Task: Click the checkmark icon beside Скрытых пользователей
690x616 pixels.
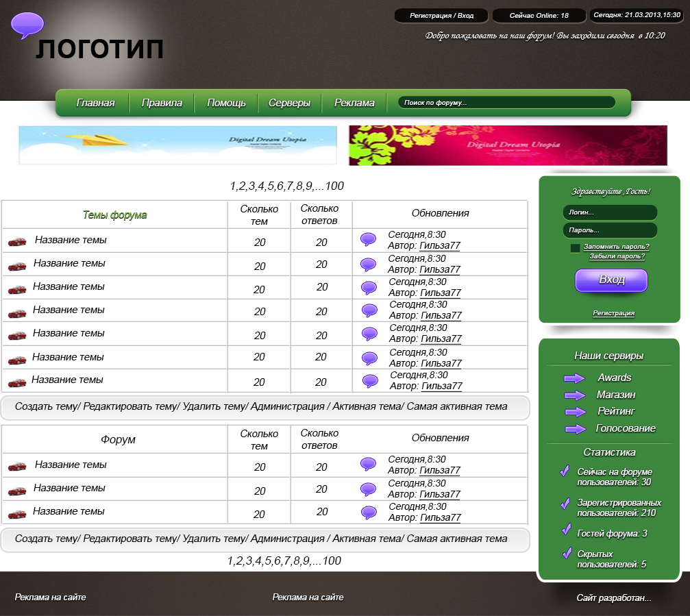Action: (566, 553)
